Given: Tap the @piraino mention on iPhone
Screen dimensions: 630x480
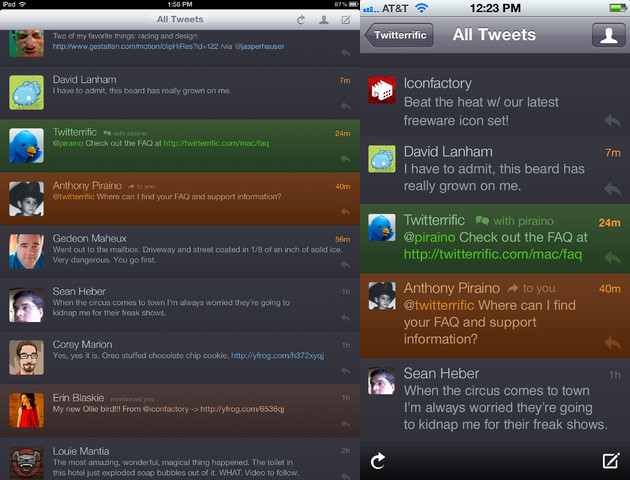Looking at the screenshot, I should click(430, 237).
